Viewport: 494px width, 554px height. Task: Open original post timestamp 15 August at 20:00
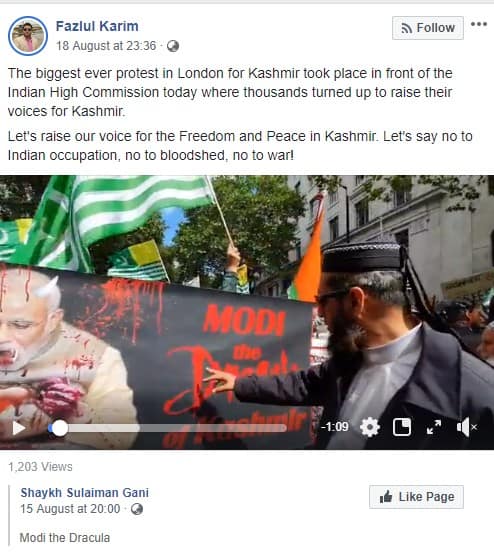[x=70, y=509]
